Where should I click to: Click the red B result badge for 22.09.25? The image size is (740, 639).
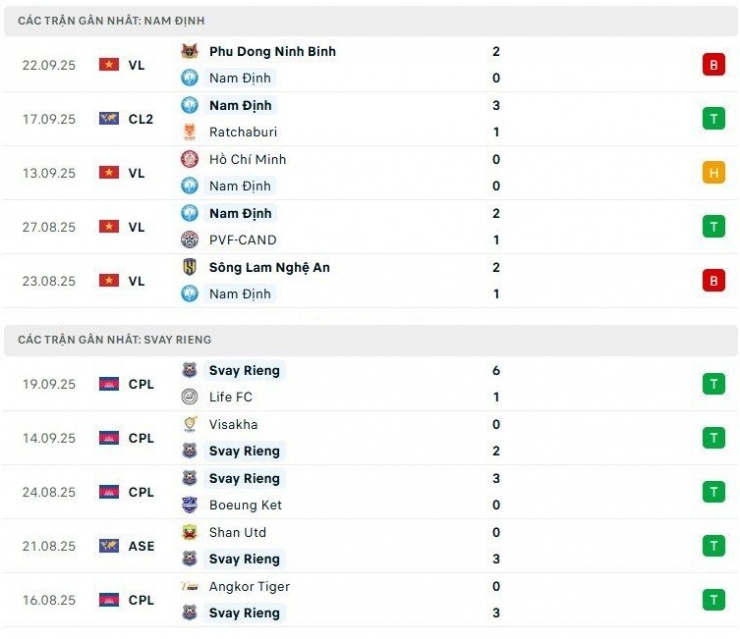tap(713, 65)
